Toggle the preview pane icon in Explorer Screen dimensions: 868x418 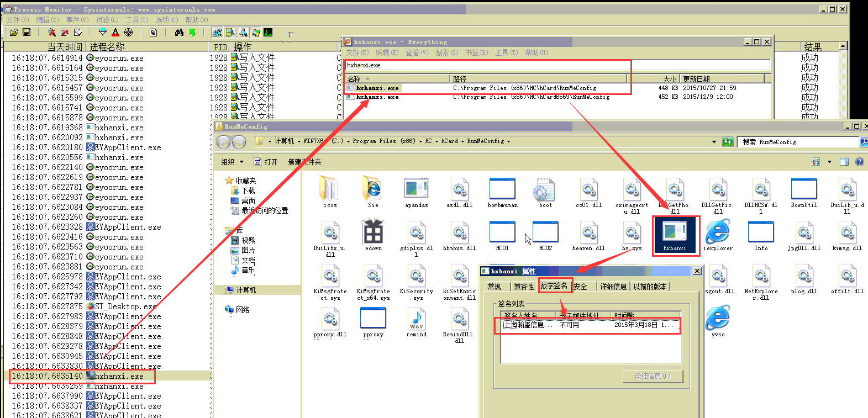[x=844, y=162]
